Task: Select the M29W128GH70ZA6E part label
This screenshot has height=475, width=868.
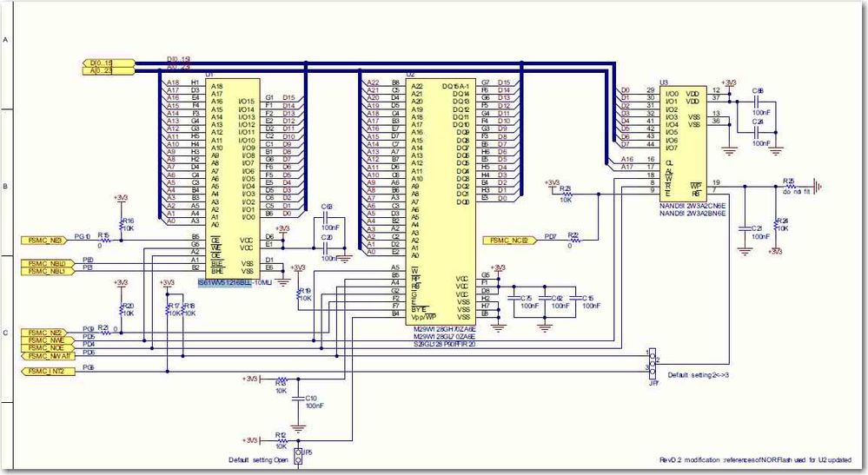Action: 445,329
